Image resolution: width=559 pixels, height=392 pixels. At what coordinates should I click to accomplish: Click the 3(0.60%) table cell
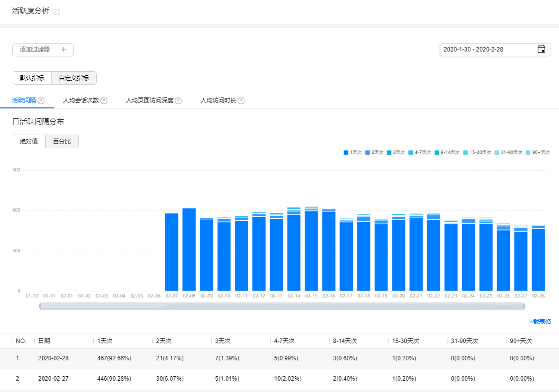[x=345, y=358]
